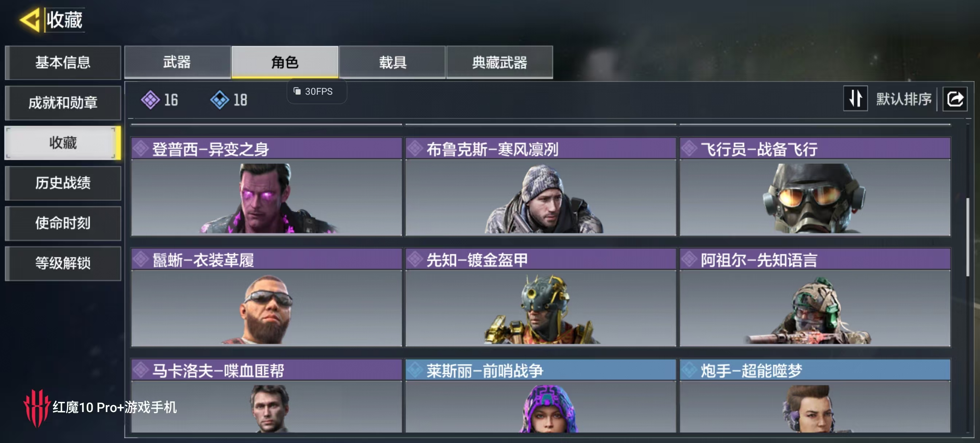The height and width of the screenshot is (443, 980).
Task: Switch to the 载具 tab
Action: [392, 62]
